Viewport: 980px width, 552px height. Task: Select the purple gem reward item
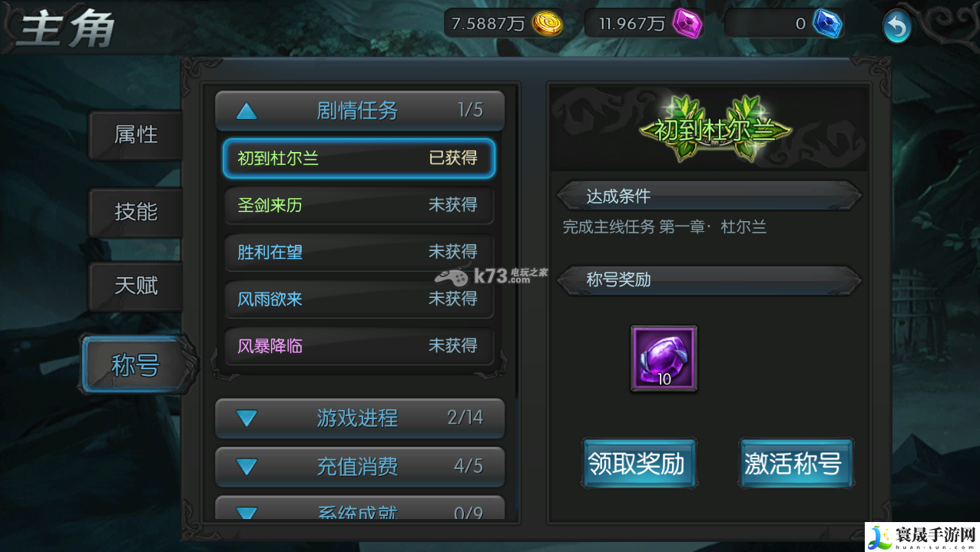coord(664,359)
